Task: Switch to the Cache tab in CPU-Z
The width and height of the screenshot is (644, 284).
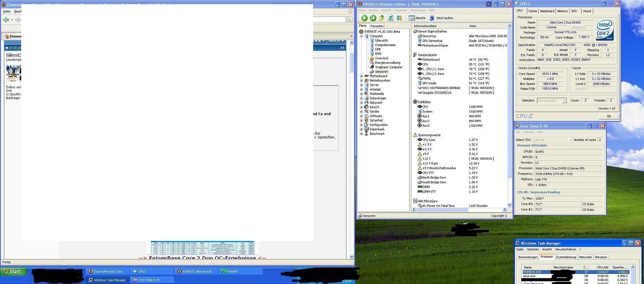Action: (x=533, y=11)
